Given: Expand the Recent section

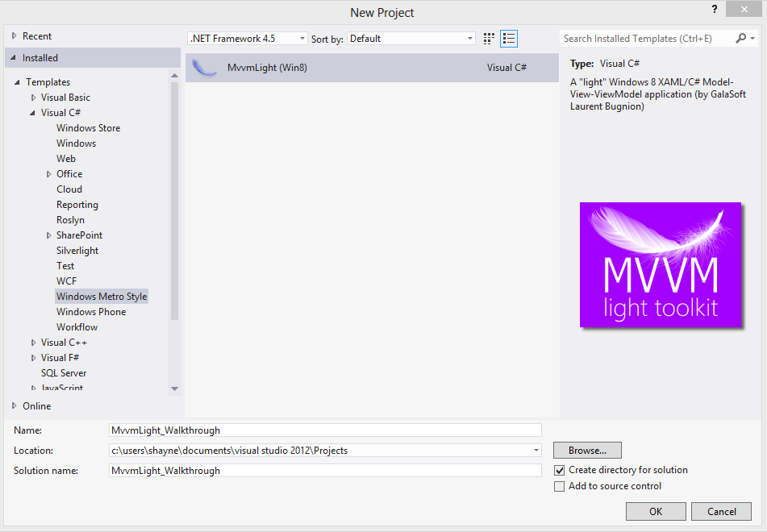Looking at the screenshot, I should coord(15,35).
